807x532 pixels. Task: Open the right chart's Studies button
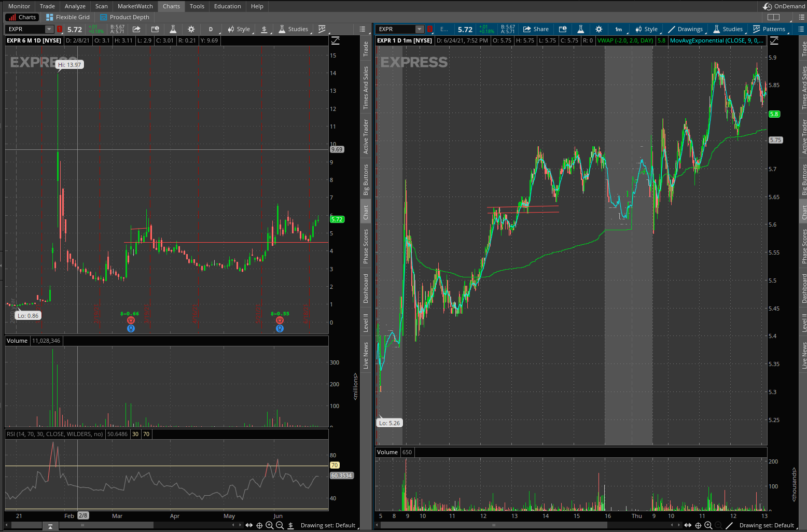point(728,29)
